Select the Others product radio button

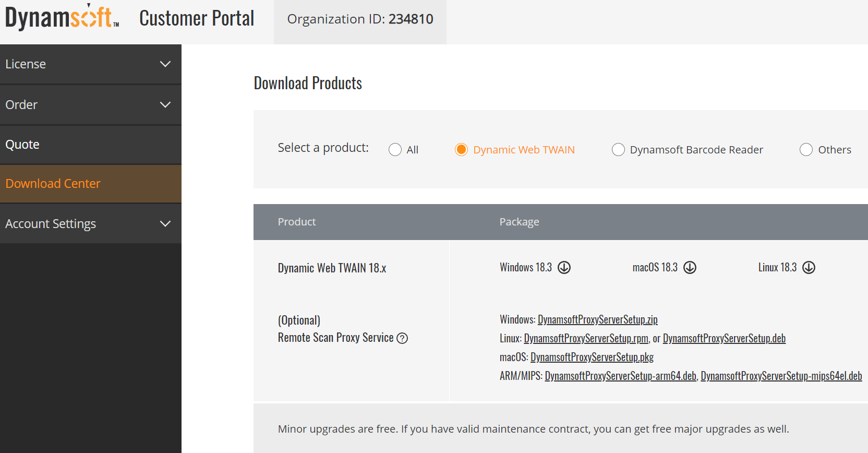pos(806,150)
